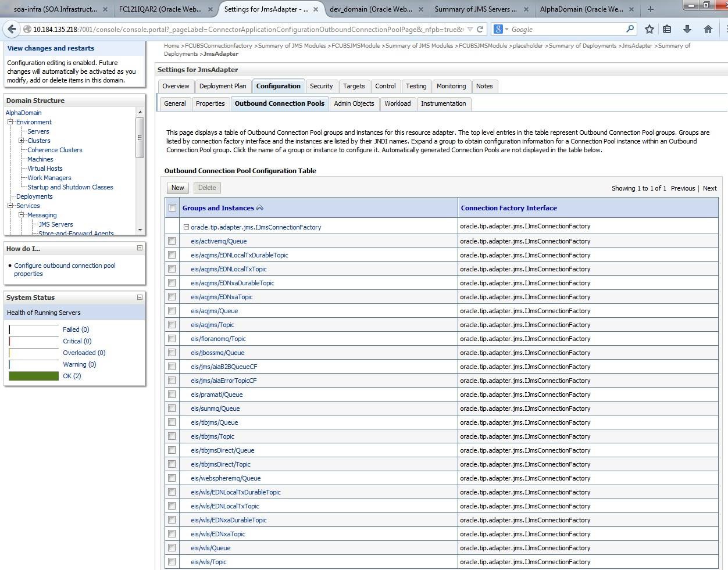
Task: Open the Deployment Plan tab
Action: (222, 86)
